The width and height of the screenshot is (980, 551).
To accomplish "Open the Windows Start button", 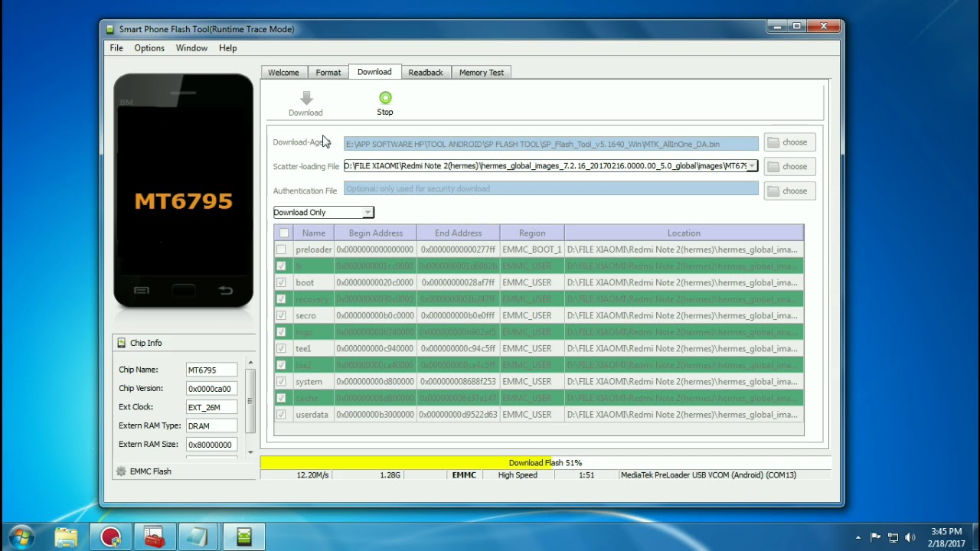I will [x=21, y=537].
